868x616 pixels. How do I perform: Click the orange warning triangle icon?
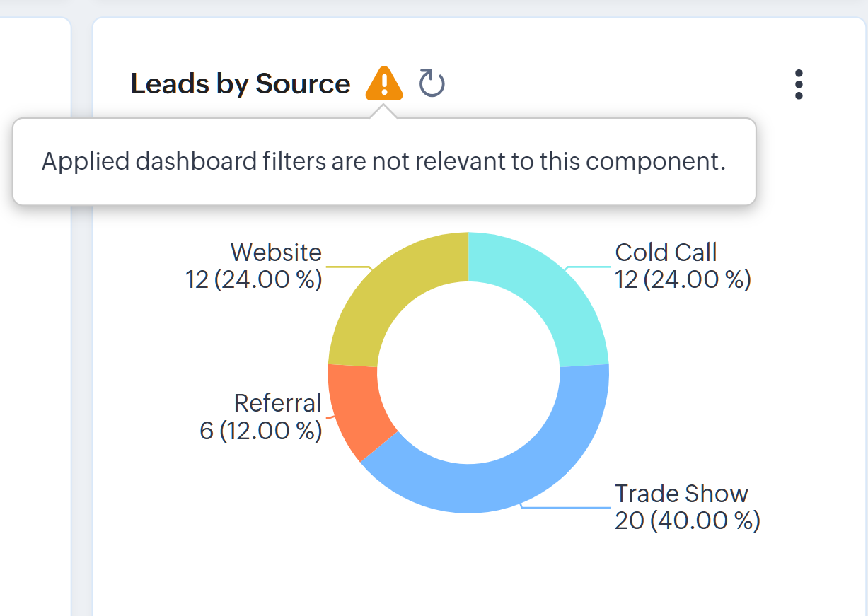383,85
